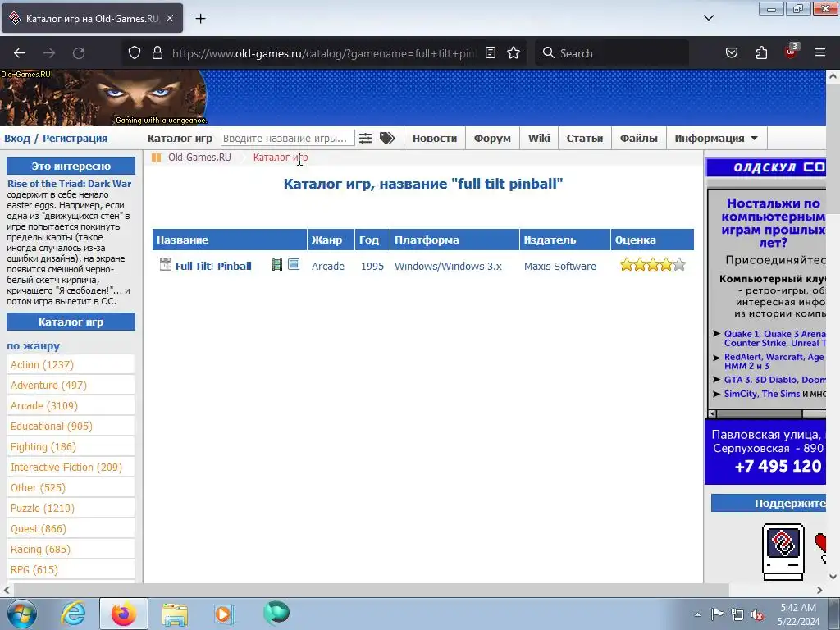
Task: Select the Racing (685) genre
Action: [40, 549]
